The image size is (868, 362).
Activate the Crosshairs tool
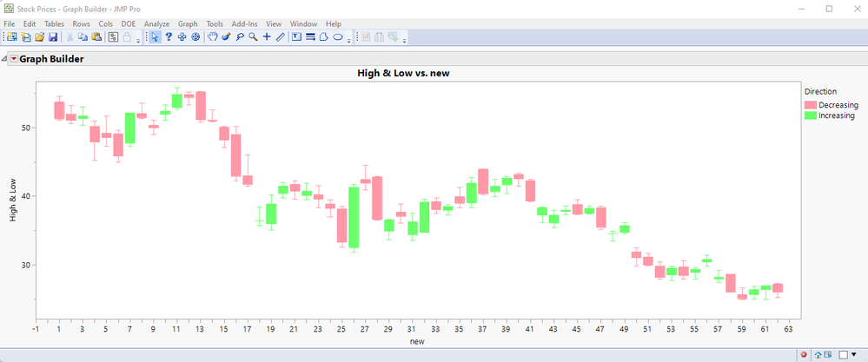tap(267, 37)
